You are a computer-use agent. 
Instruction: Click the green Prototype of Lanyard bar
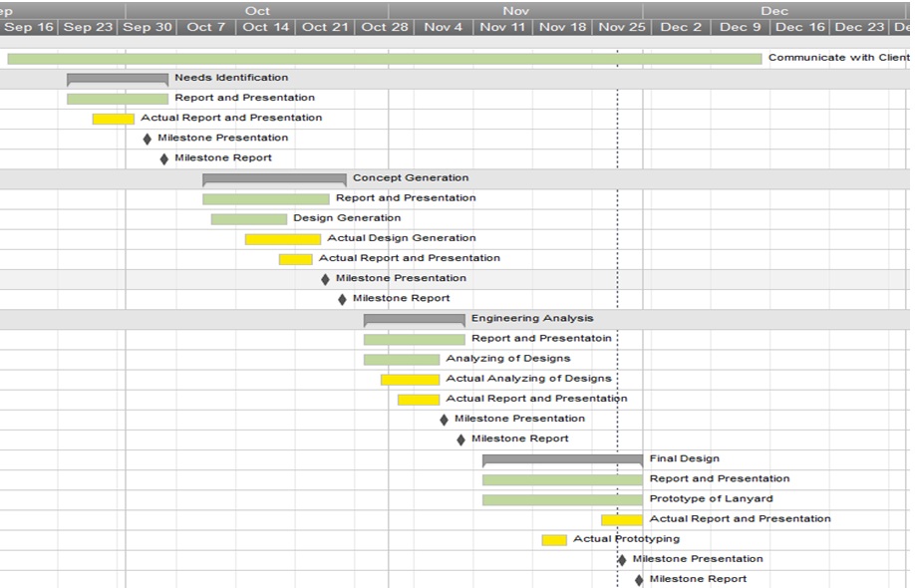(562, 499)
